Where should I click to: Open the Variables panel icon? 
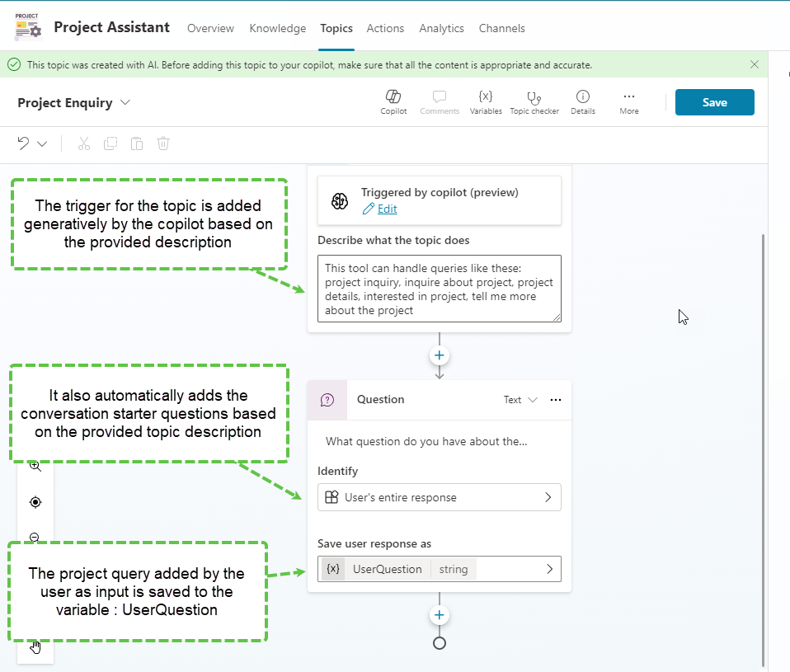pos(486,101)
